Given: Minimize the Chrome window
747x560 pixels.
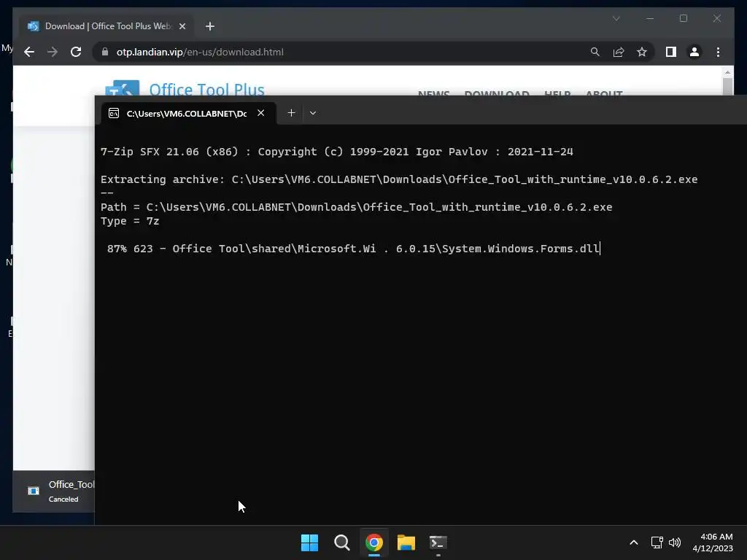Looking at the screenshot, I should point(650,18).
